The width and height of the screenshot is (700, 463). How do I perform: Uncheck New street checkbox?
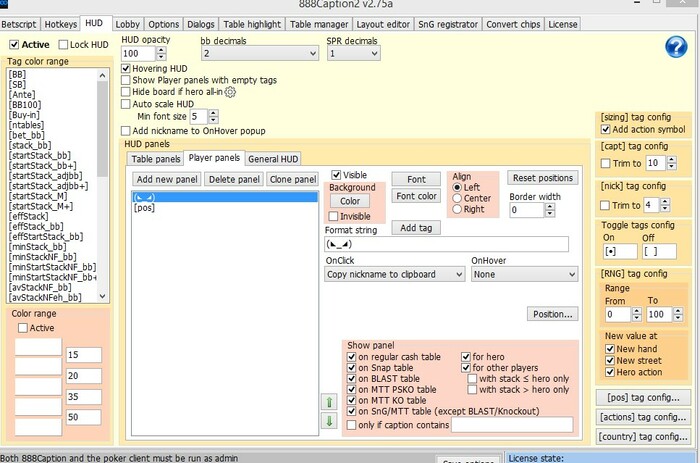(x=610, y=360)
